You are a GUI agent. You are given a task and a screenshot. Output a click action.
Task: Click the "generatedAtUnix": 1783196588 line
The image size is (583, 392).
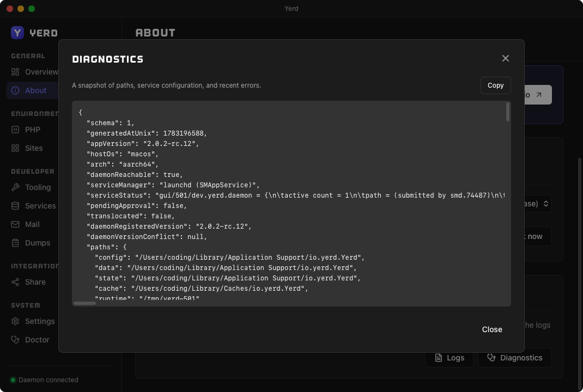coord(147,133)
